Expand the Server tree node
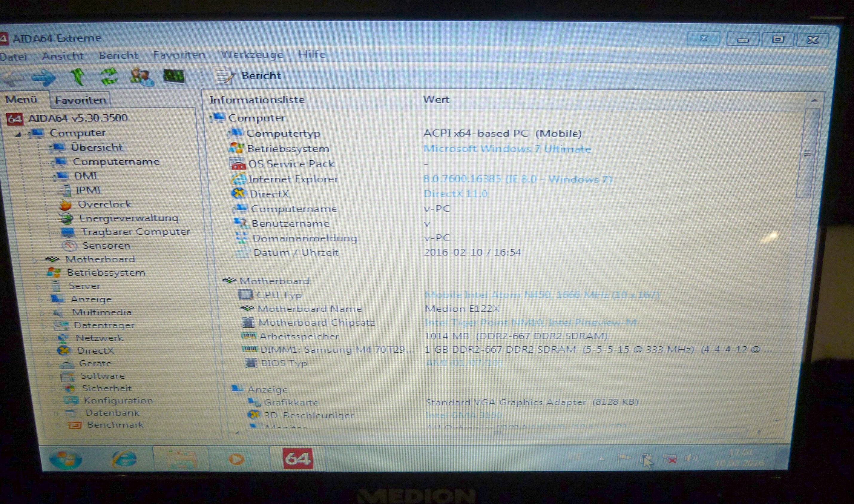 click(39, 287)
